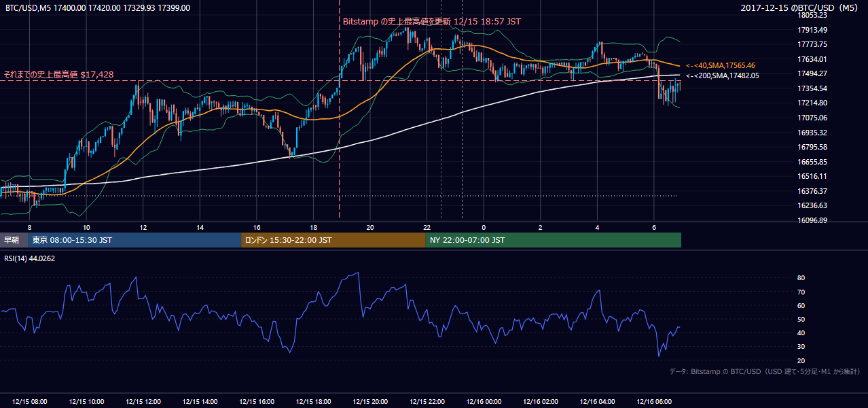This screenshot has height=408, width=868.
Task: Select the 東京 08:00-15:30 JST session bar
Action: click(135, 240)
